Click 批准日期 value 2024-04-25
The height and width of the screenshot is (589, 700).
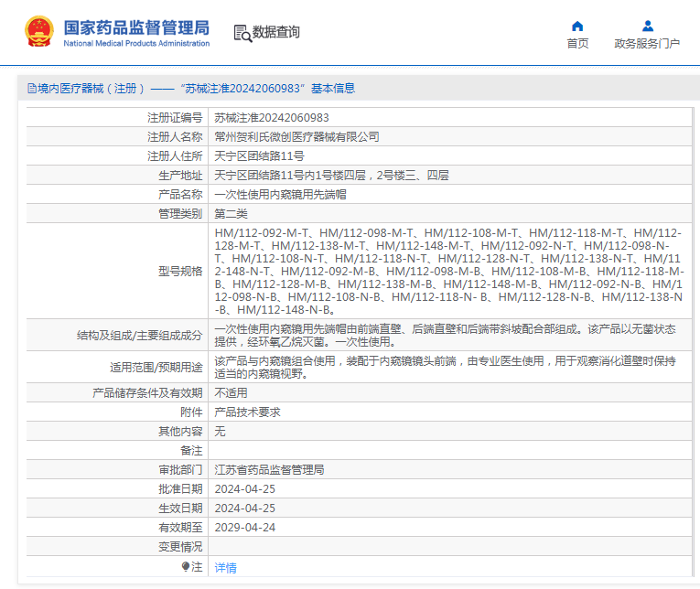(x=244, y=489)
